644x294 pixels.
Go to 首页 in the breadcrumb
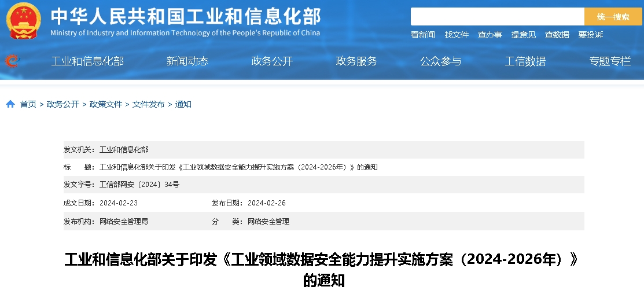click(x=28, y=104)
